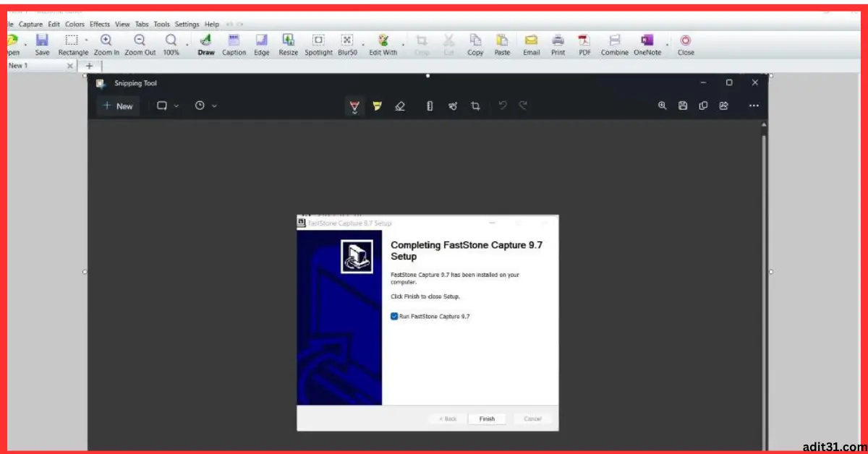This screenshot has width=868, height=454.
Task: Click the Snipping Tool undo arrow
Action: [503, 106]
